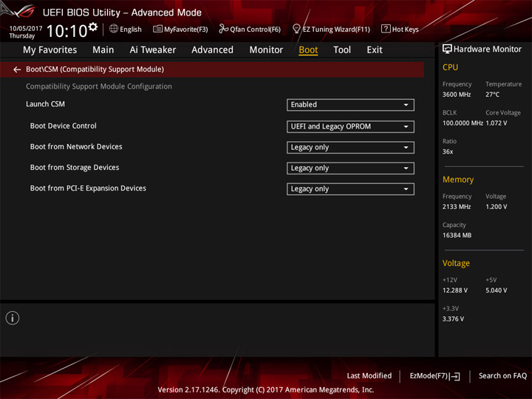Image resolution: width=532 pixels, height=399 pixels.
Task: Select the Boot Device Control label
Action: [x=63, y=126]
